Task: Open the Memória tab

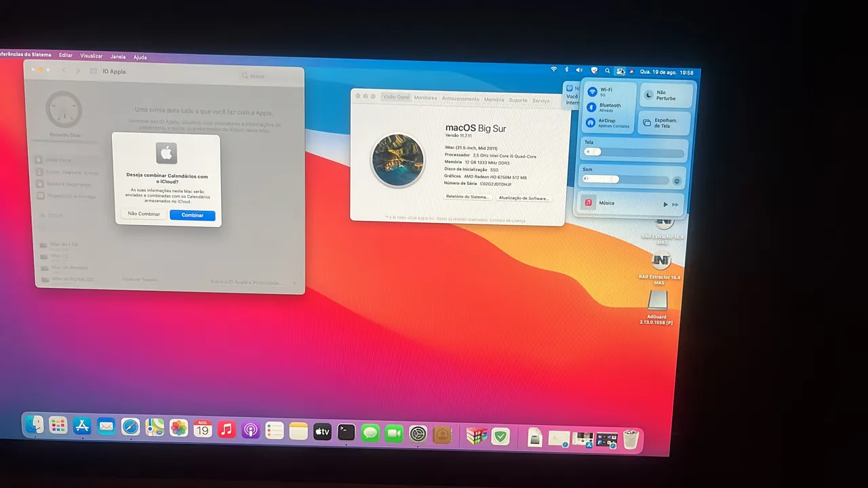Action: point(494,100)
